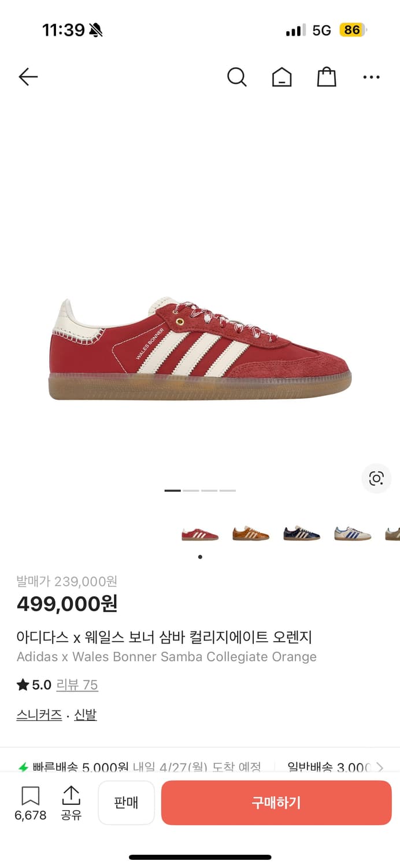Select the orange Samba color thumbnail
This screenshot has height=868, width=400.
251,534
